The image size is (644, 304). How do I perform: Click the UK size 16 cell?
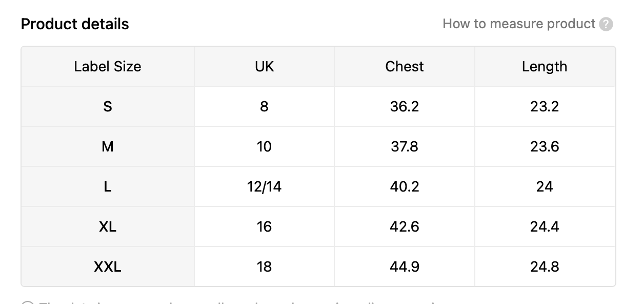264,226
